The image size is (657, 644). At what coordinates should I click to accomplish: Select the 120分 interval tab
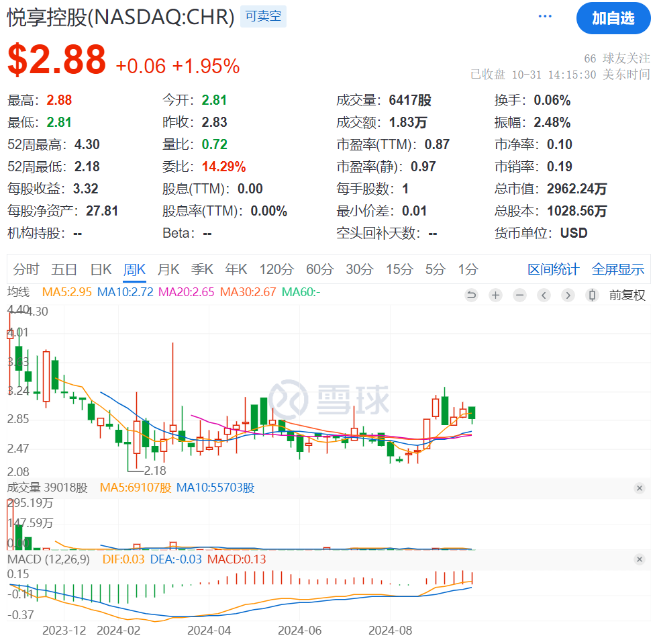click(276, 269)
